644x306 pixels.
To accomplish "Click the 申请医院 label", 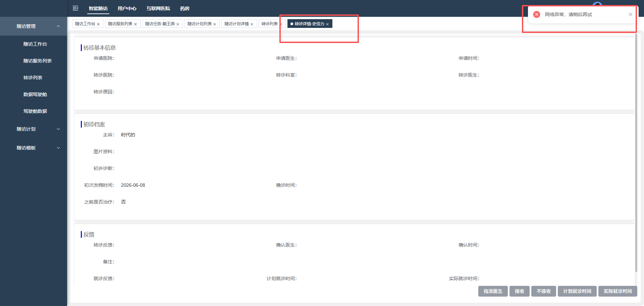I will pyautogui.click(x=104, y=58).
